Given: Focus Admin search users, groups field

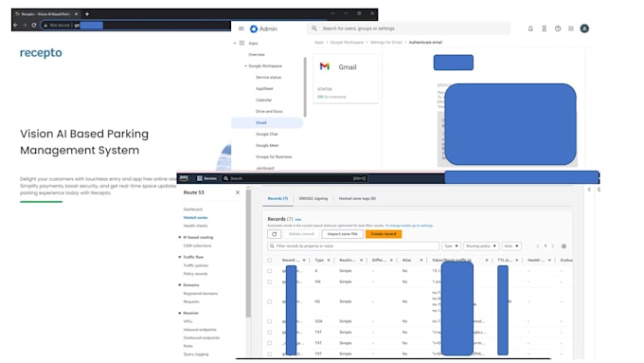Looking at the screenshot, I should click(x=409, y=28).
